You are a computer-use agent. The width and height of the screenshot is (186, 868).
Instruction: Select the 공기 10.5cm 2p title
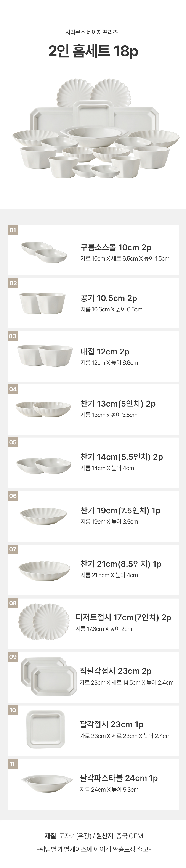tap(109, 298)
